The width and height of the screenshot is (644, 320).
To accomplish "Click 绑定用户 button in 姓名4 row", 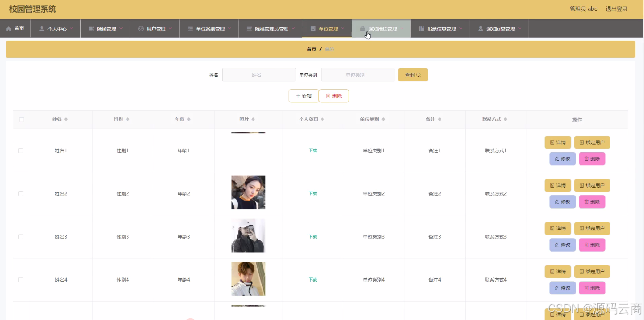I will (592, 272).
